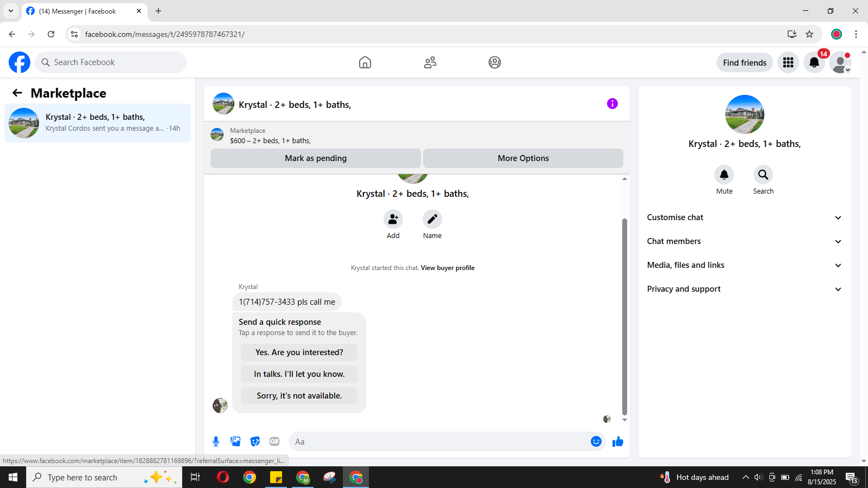Image resolution: width=868 pixels, height=488 pixels.
Task: Open the listing photo in the right panel
Action: pos(745,114)
